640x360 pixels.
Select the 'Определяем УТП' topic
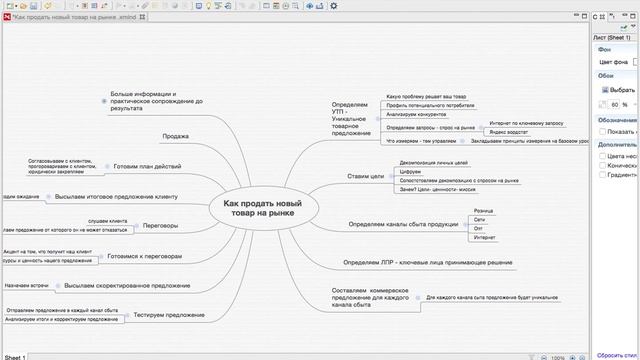coord(351,119)
